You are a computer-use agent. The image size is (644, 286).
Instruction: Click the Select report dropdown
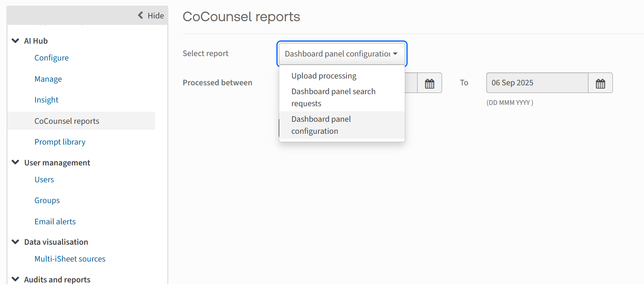click(341, 54)
